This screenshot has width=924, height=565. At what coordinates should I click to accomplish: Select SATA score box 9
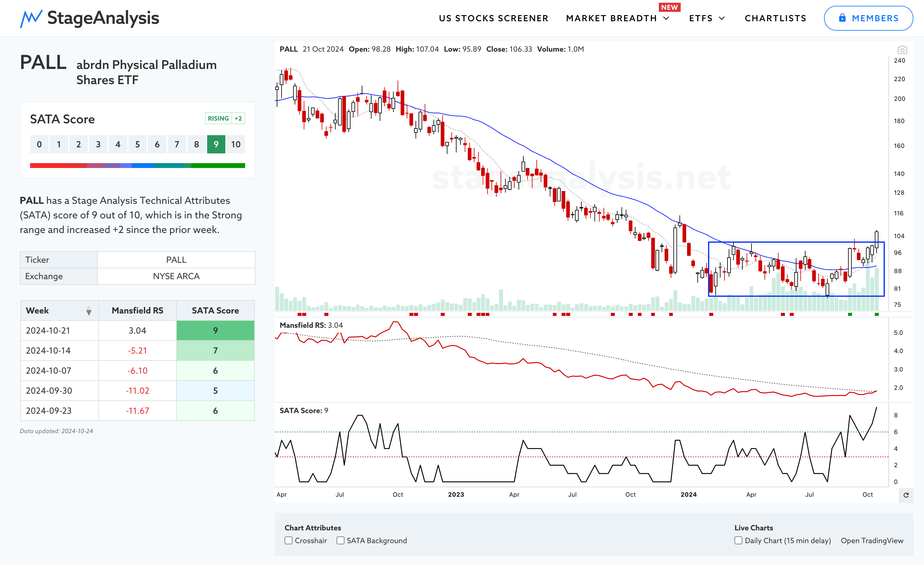coord(216,144)
